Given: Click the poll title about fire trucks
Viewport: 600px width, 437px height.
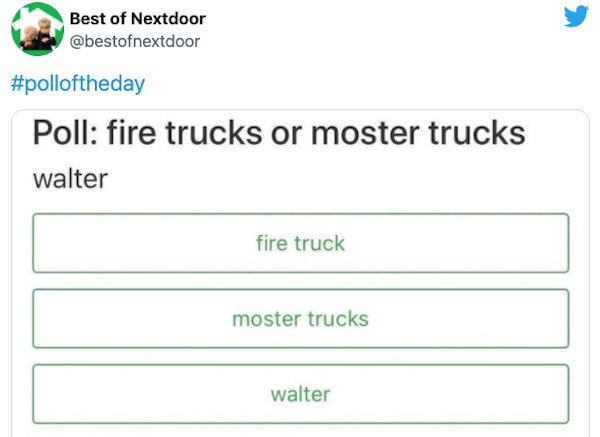Looking at the screenshot, I should tap(279, 133).
